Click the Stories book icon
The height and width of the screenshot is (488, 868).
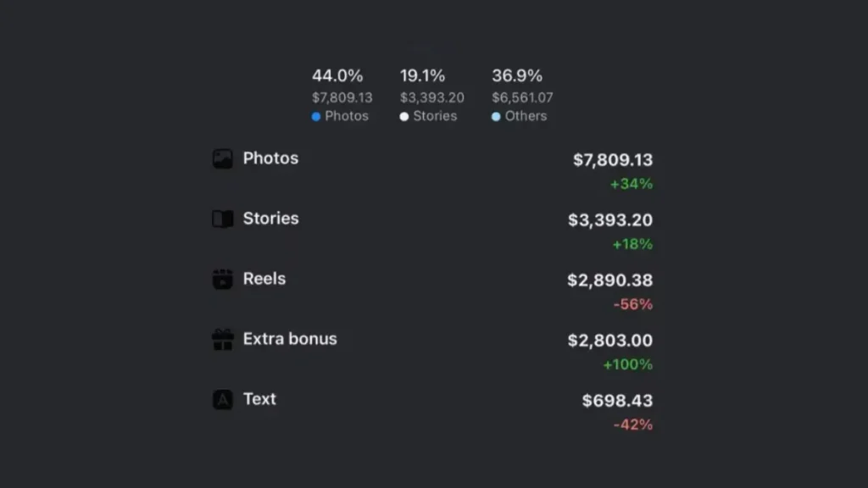222,219
